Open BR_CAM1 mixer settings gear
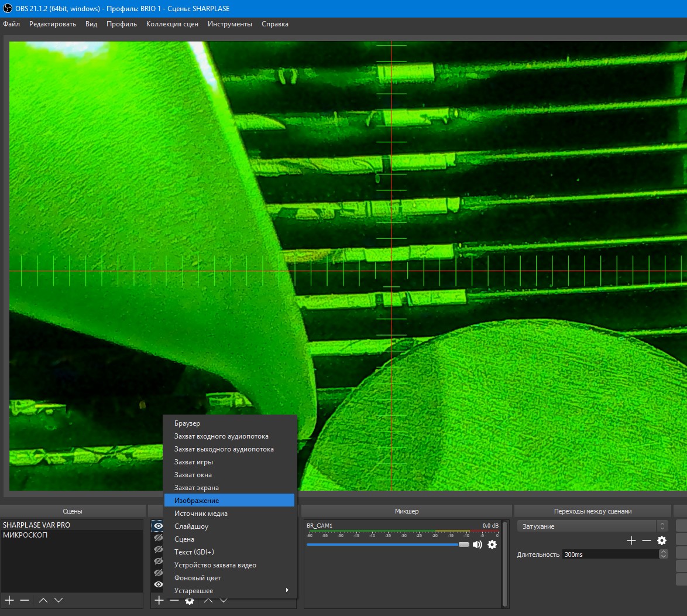Viewport: 687px width, 616px height. coord(492,545)
